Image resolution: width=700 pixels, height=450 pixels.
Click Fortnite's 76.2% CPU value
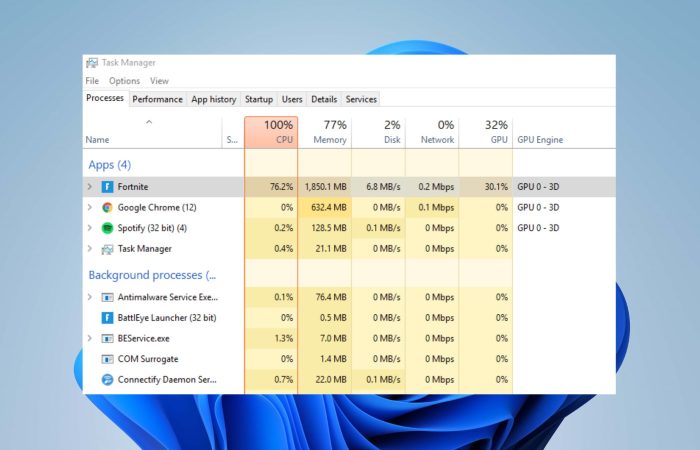282,187
